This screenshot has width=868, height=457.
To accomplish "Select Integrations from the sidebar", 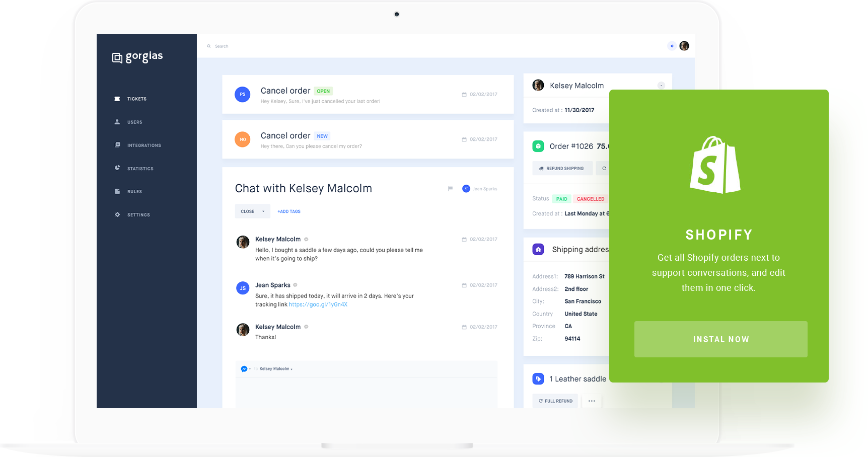I will tap(138, 145).
